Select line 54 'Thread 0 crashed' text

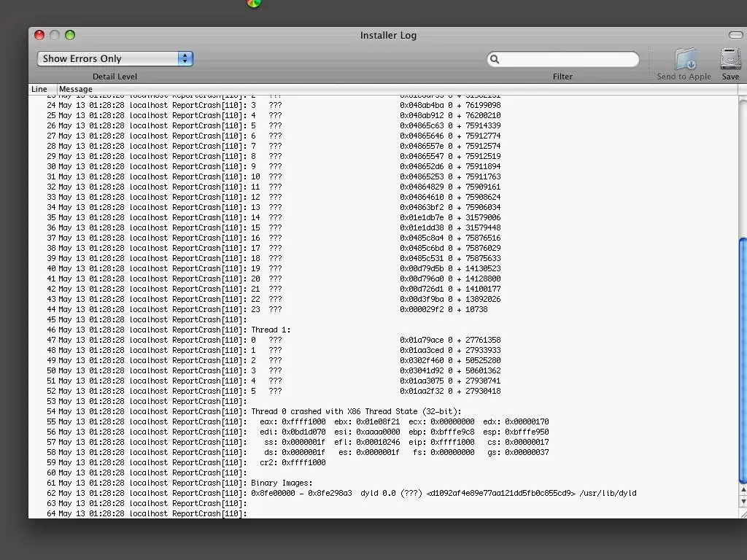(356, 411)
